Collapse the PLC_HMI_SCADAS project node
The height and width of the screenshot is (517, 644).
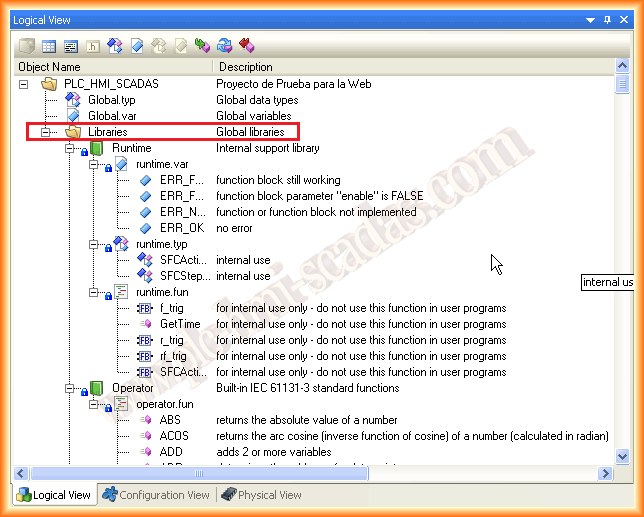pos(24,84)
